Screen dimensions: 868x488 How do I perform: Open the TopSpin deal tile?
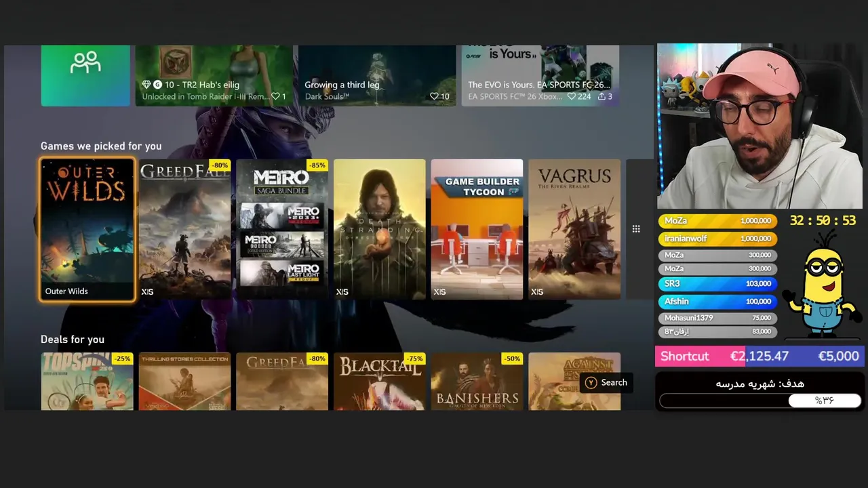[x=87, y=381]
